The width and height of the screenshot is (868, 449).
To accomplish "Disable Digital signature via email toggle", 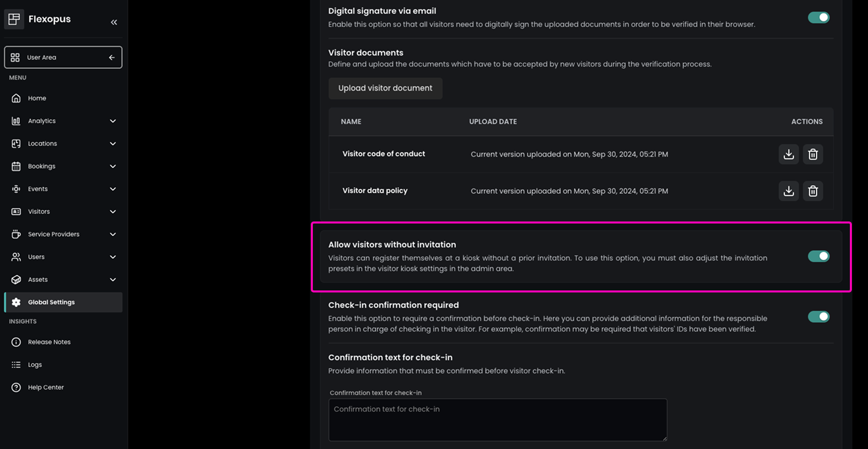I will click(818, 18).
